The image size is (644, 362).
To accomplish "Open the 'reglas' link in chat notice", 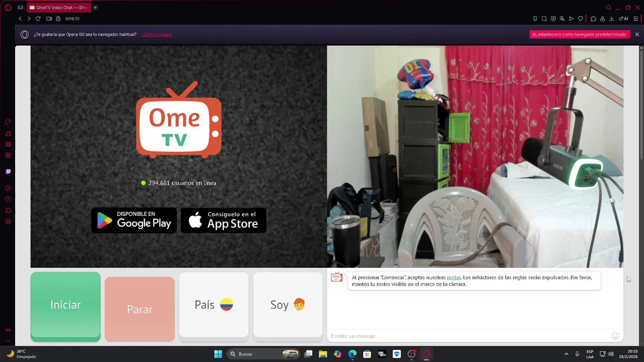I will [x=454, y=278].
